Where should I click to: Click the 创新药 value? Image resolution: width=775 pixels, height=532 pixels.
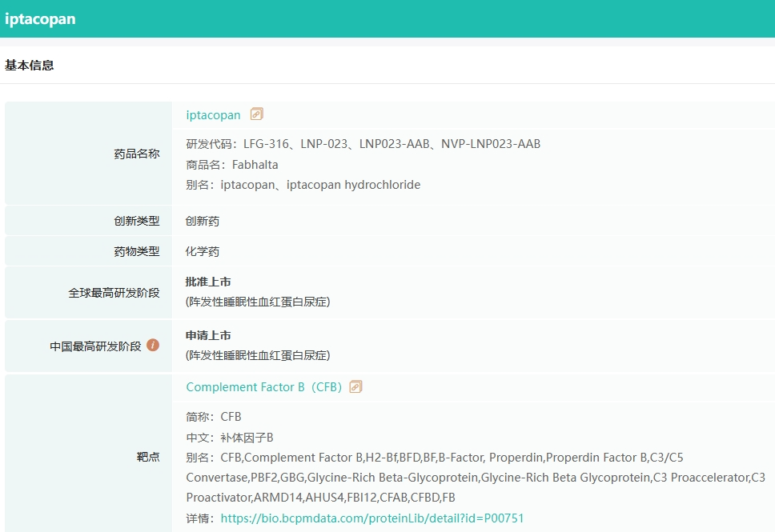(x=202, y=221)
